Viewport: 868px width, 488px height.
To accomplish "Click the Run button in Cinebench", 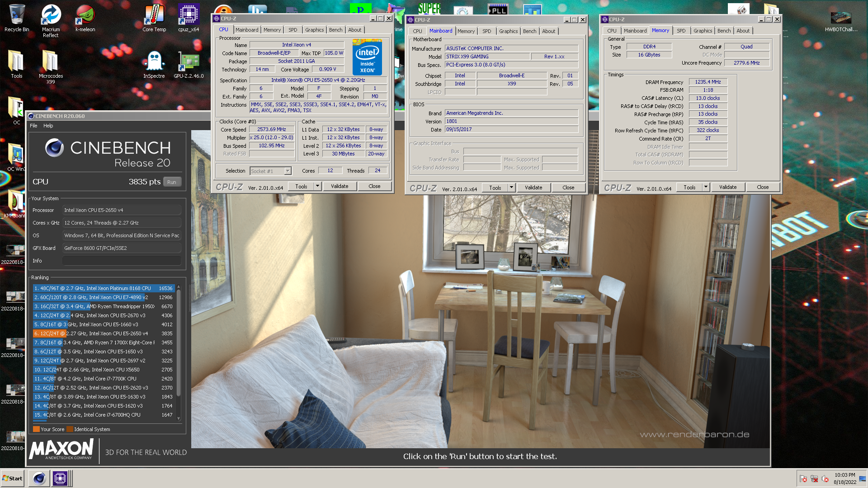I will click(172, 182).
